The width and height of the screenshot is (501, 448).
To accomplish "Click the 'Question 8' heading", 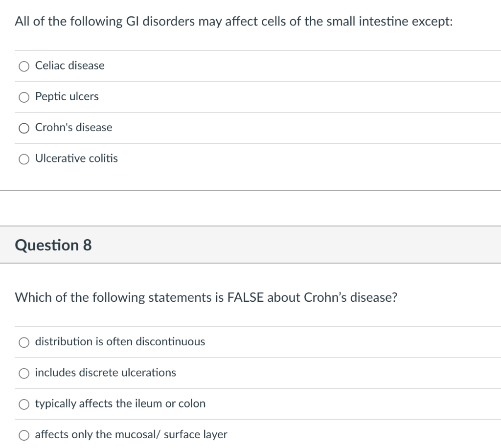I will [x=53, y=245].
